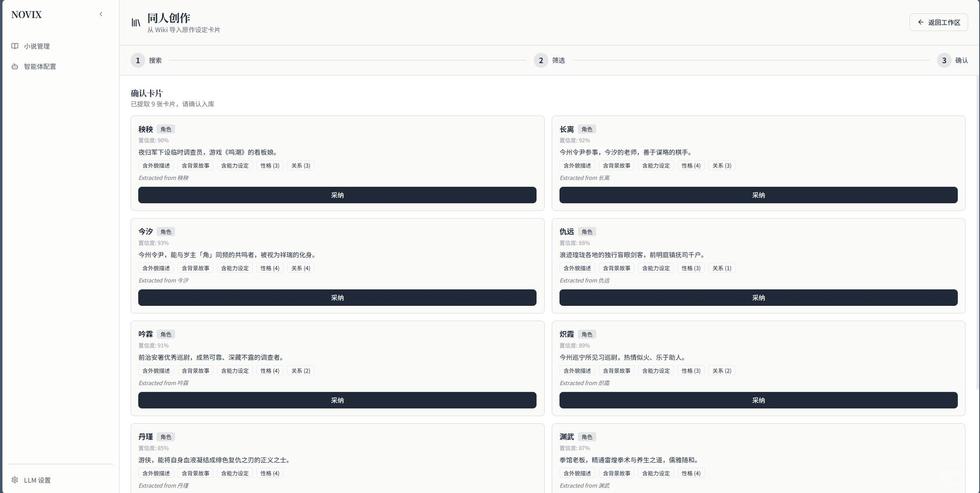The image size is (980, 493).
Task: Click 性格 (3) tag on 炽霞 card
Action: coord(691,371)
